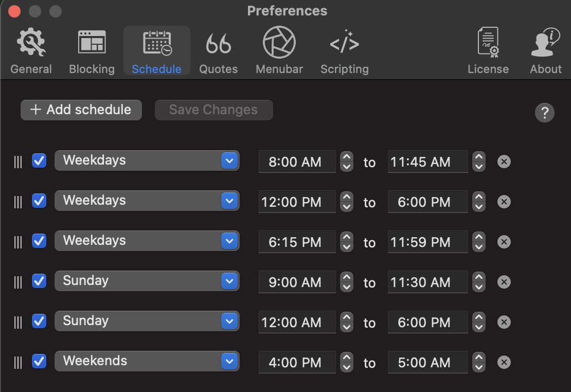Delete the Sunday 9:00 AM to 11:30 AM schedule
The width and height of the screenshot is (571, 392).
pyautogui.click(x=504, y=282)
